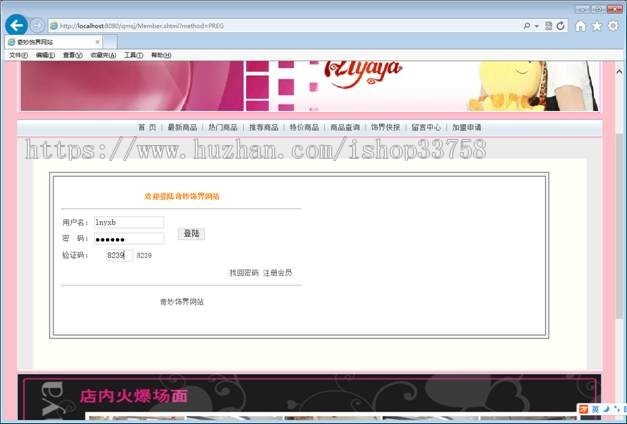
Task: Click the 登陆 button
Action: click(x=191, y=234)
